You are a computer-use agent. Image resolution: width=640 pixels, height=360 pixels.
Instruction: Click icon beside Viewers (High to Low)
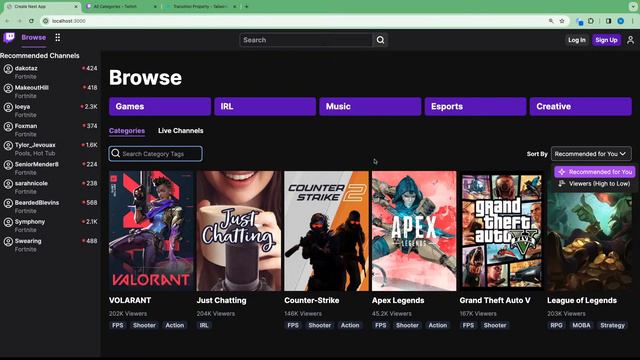[x=562, y=184]
